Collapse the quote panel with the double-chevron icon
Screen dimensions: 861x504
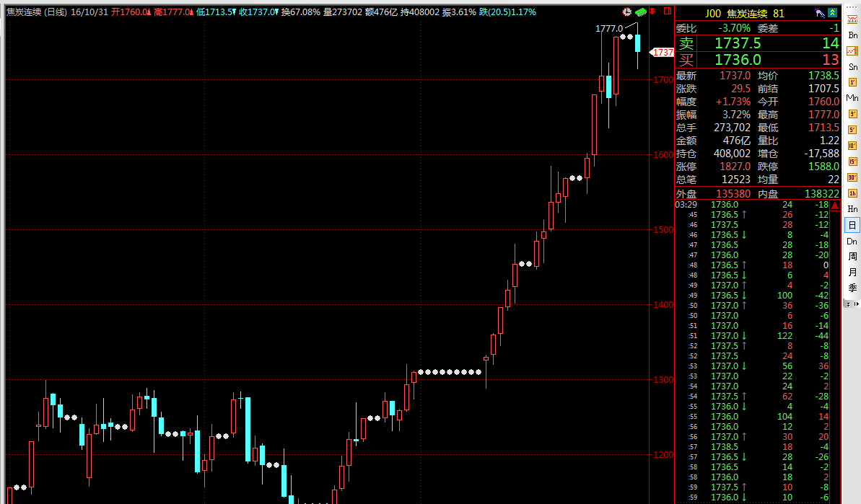[x=833, y=13]
